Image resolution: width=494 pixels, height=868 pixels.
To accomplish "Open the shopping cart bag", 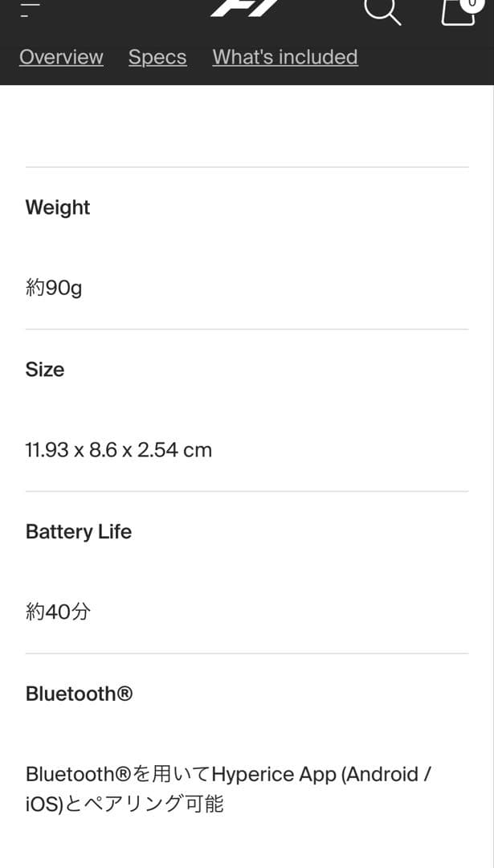I will [458, 11].
